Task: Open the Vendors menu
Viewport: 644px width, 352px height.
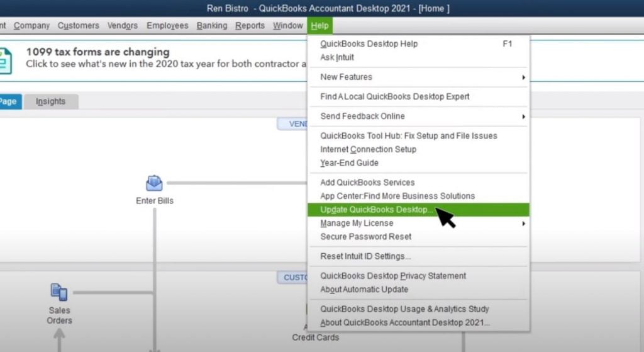Action: (123, 25)
